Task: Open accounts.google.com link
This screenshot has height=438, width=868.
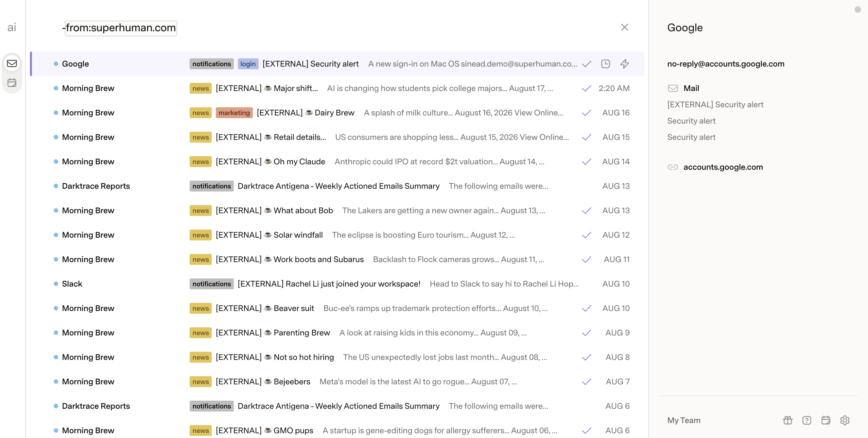Action: point(723,167)
